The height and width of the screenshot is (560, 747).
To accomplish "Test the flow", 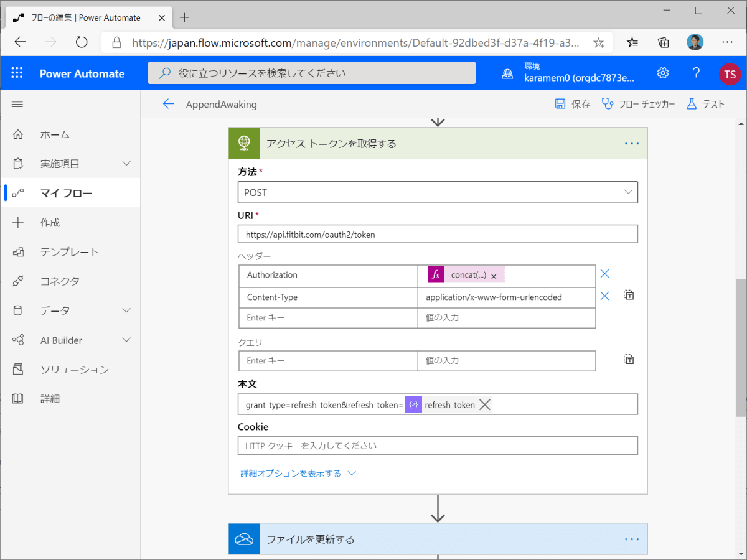I will tap(706, 104).
